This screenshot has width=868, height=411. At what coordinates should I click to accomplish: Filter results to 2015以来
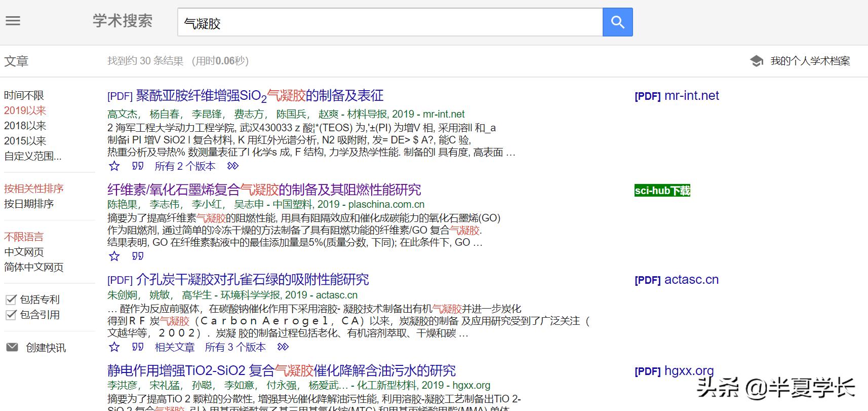click(25, 141)
